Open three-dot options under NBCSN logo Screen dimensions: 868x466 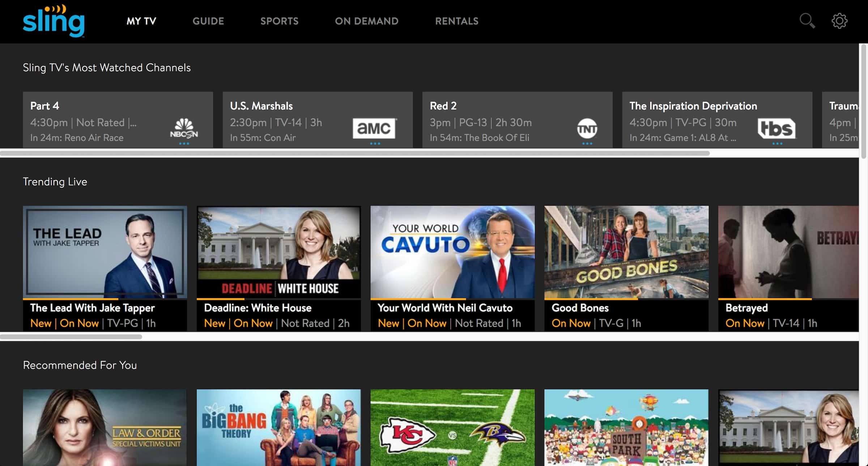[184, 144]
